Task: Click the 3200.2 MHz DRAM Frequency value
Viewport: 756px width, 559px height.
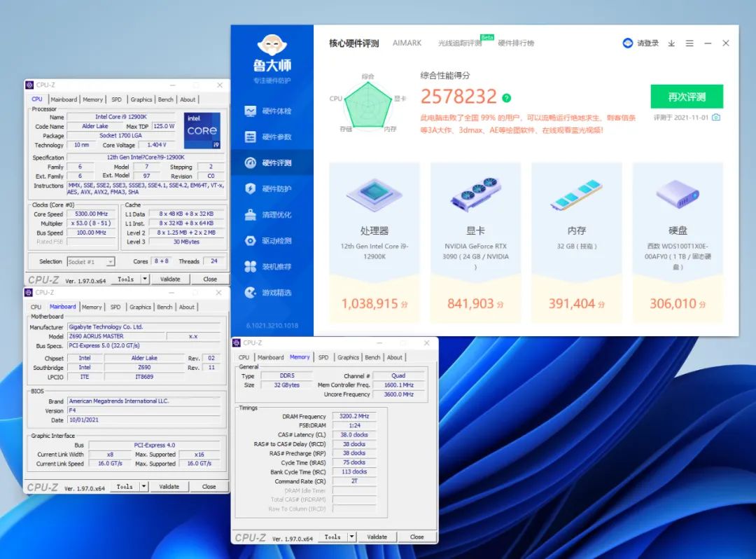Action: point(354,416)
